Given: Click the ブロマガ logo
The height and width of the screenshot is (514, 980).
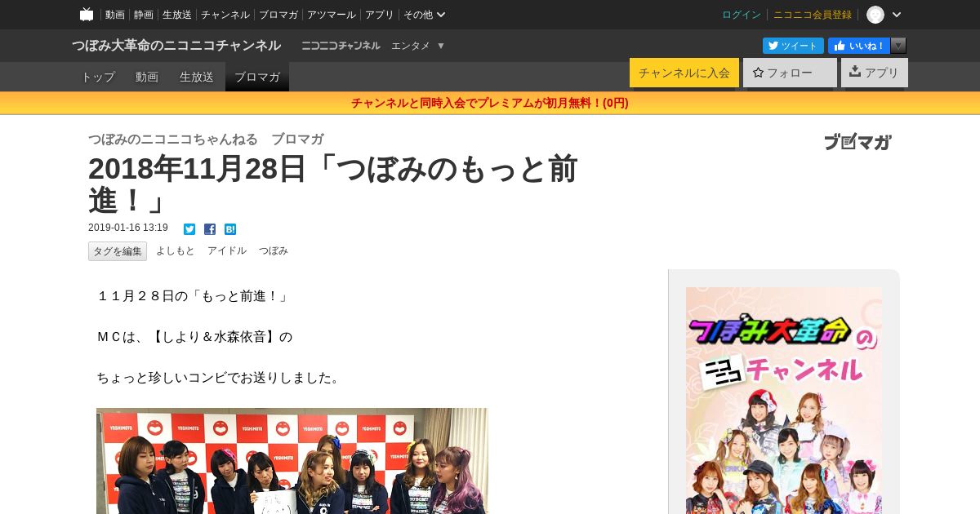Looking at the screenshot, I should (x=857, y=142).
